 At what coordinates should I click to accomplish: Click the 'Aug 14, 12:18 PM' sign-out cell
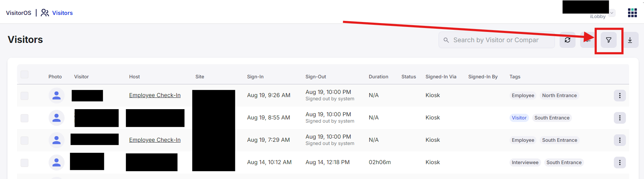point(327,162)
